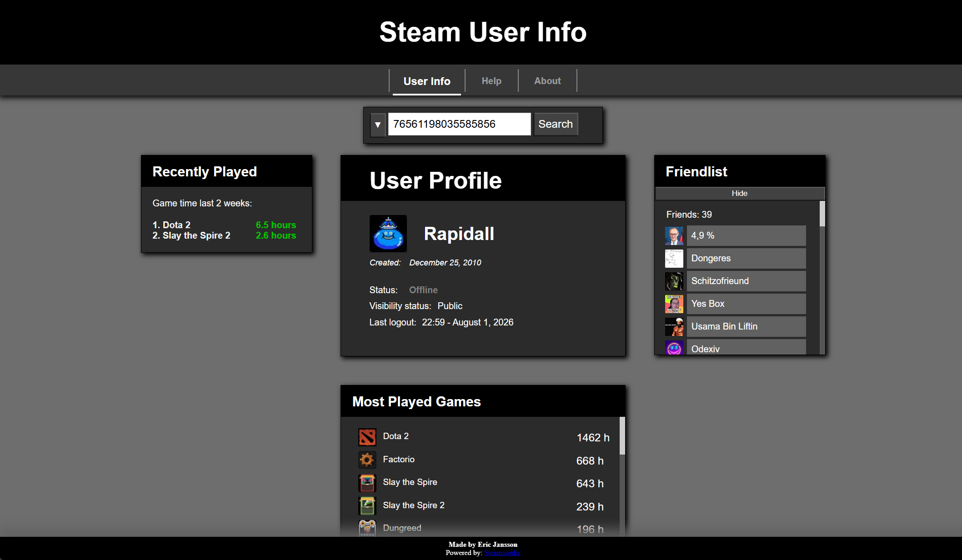Click the Dungreed game icon
The height and width of the screenshot is (560, 962).
(x=367, y=528)
